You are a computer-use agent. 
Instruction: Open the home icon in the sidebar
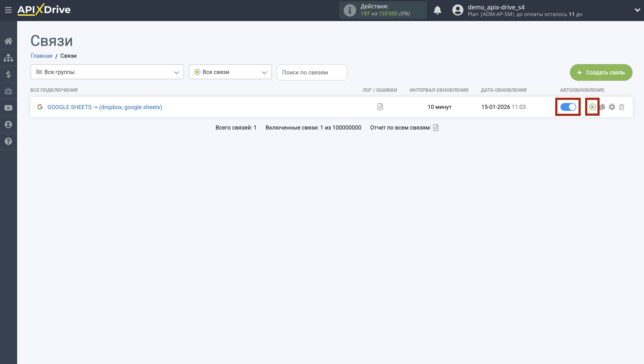click(8, 41)
